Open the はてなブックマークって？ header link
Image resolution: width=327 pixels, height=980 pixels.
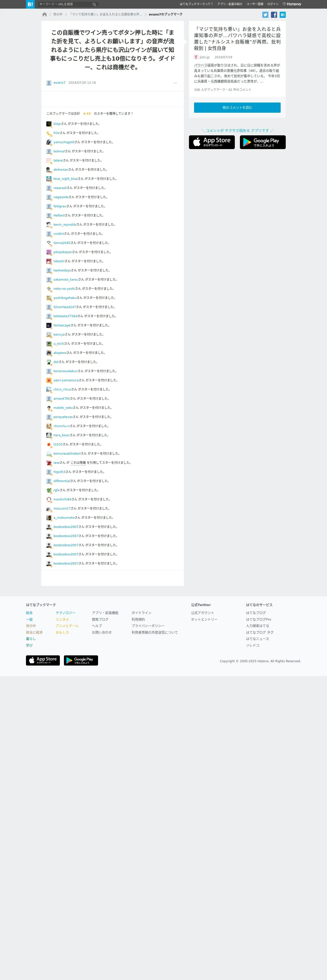click(196, 4)
